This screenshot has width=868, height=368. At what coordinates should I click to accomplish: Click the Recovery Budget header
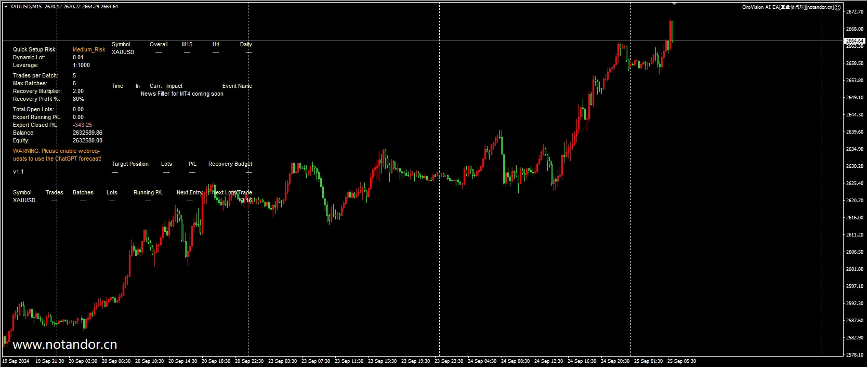tap(230, 164)
